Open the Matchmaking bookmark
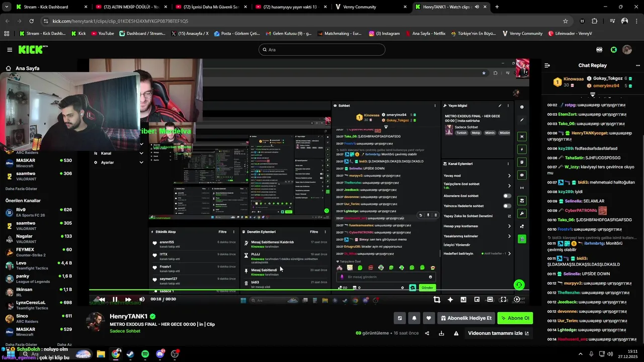This screenshot has height=362, width=644. point(339,34)
